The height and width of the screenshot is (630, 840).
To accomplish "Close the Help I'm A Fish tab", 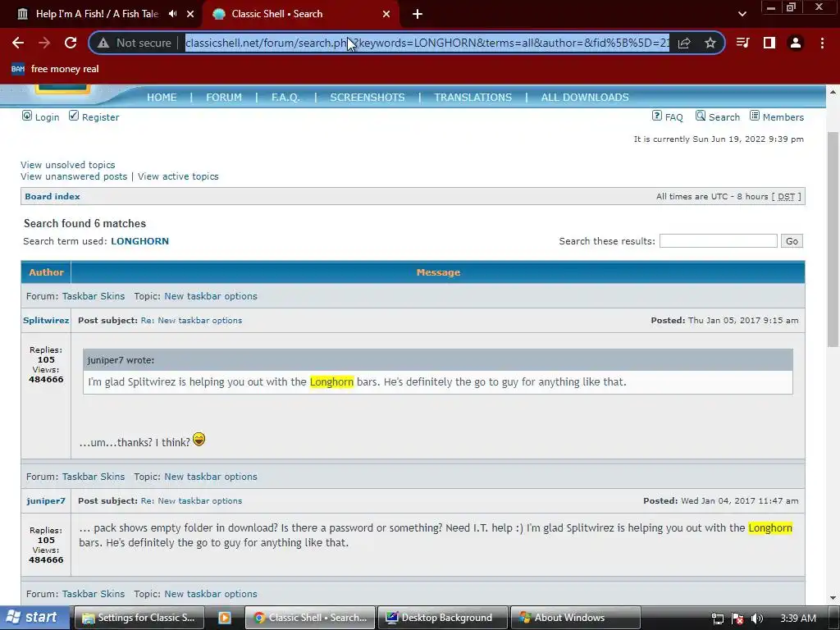I will (x=190, y=14).
